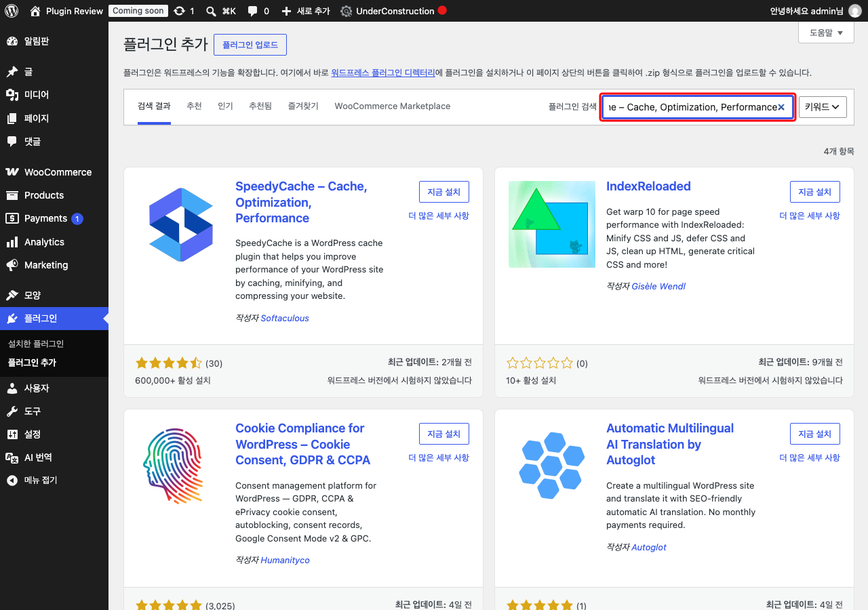Expand the 도움말 help panel
868x610 pixels.
pos(826,33)
